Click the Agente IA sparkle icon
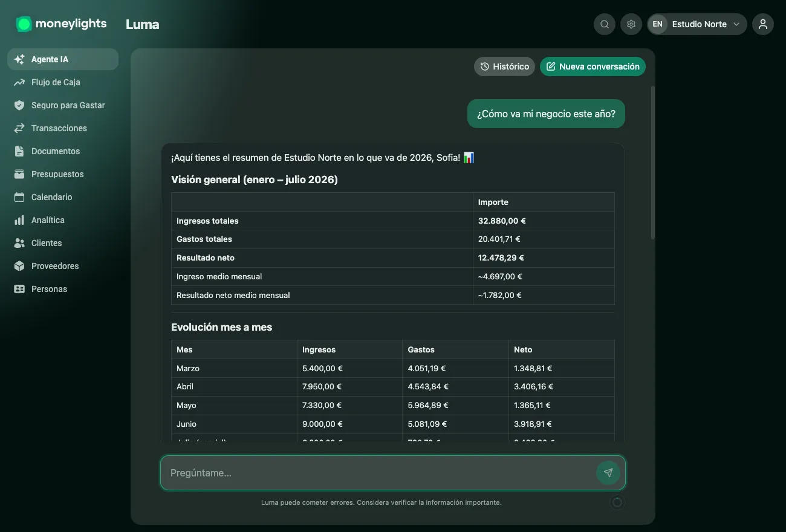786x532 pixels. coord(19,59)
